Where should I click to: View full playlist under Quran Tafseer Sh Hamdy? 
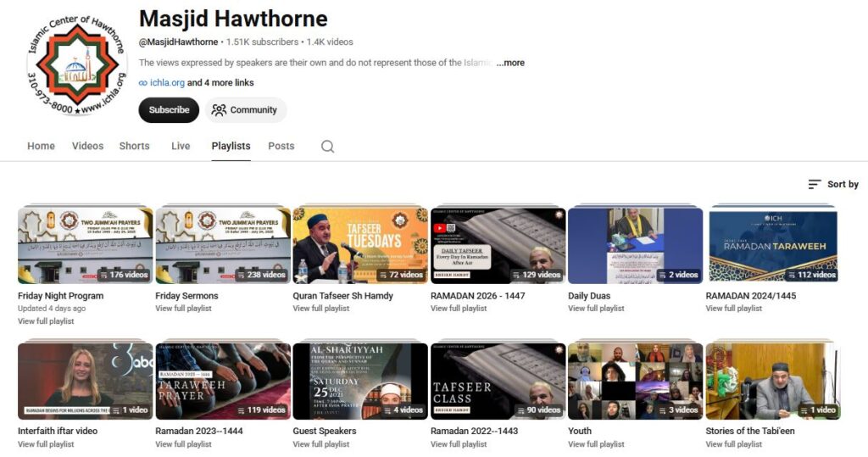[321, 309]
